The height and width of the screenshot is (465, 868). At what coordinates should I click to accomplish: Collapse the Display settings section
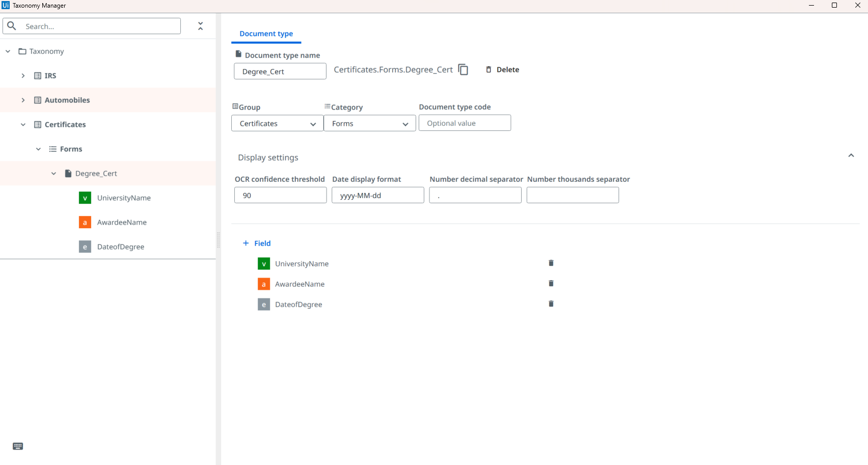pos(851,155)
